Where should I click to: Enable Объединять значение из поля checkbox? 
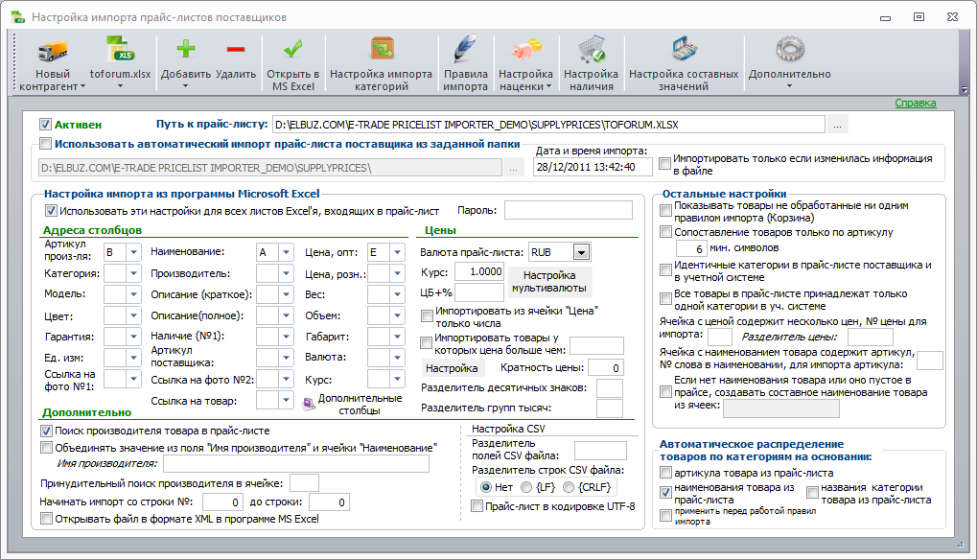(x=46, y=448)
